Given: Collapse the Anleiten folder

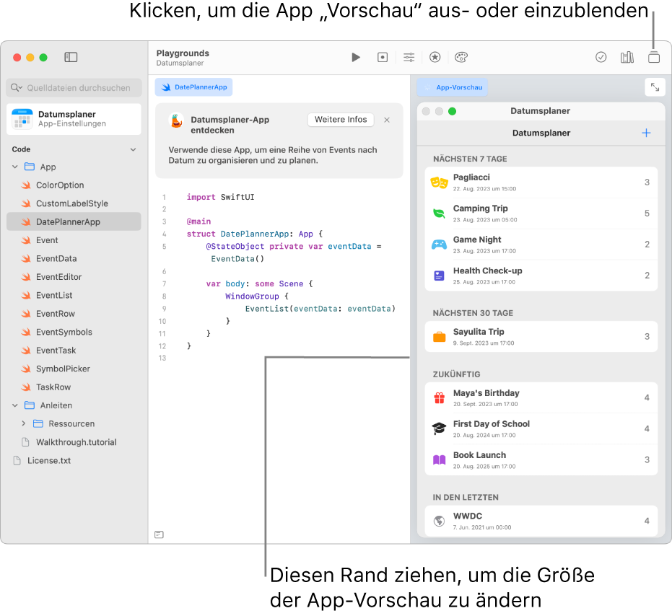Looking at the screenshot, I should point(15,405).
